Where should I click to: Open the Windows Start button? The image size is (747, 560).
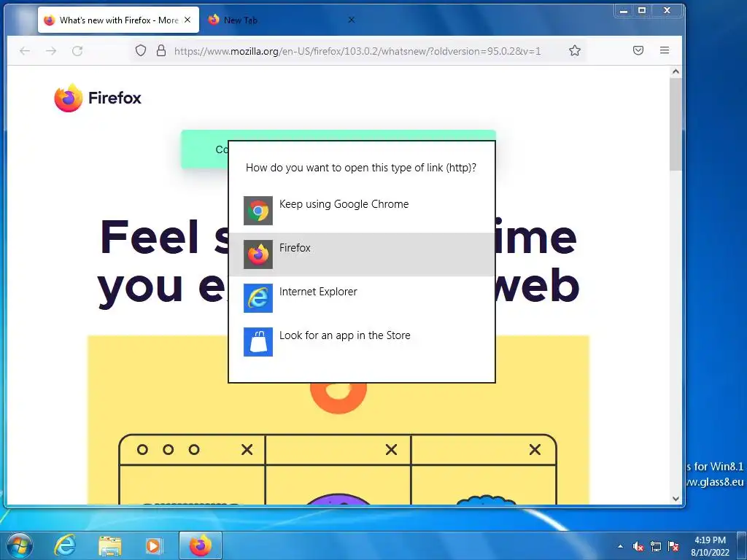[20, 545]
